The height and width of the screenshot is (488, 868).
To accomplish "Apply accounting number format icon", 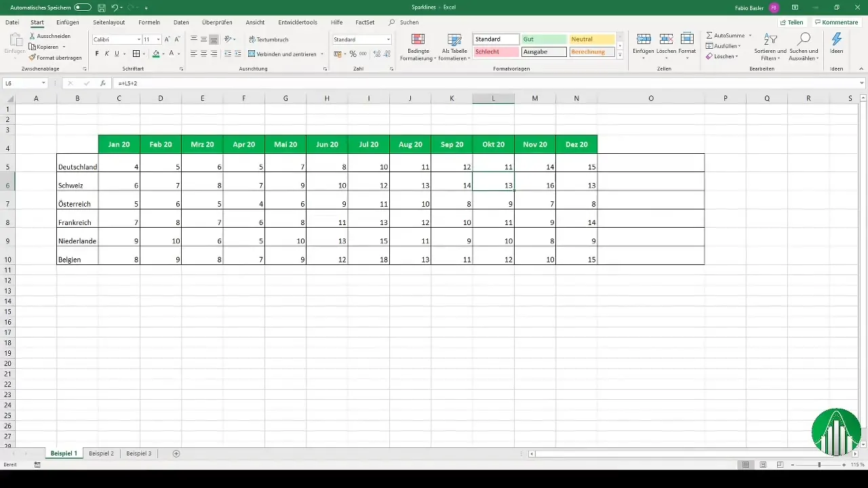I will click(338, 54).
